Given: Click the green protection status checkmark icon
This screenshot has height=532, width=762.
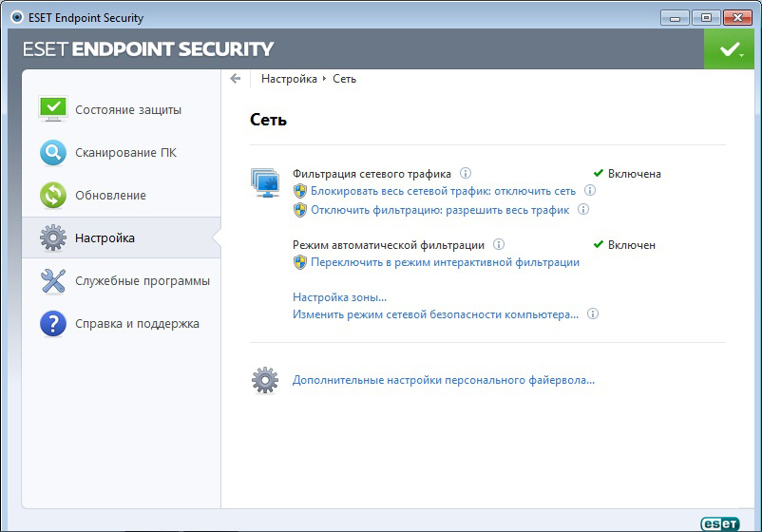Looking at the screenshot, I should click(x=729, y=48).
